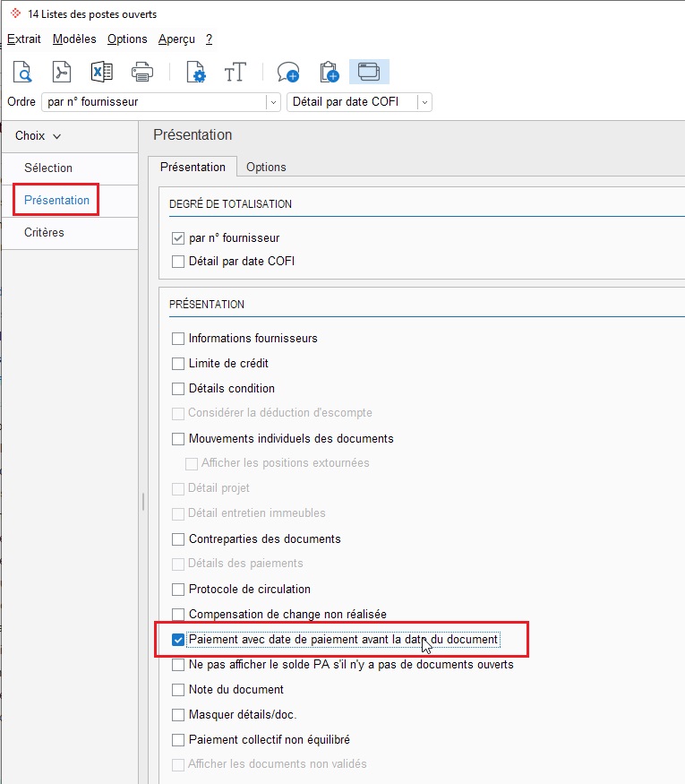Enable 'Note du document' checkbox
The image size is (685, 784).
(178, 690)
